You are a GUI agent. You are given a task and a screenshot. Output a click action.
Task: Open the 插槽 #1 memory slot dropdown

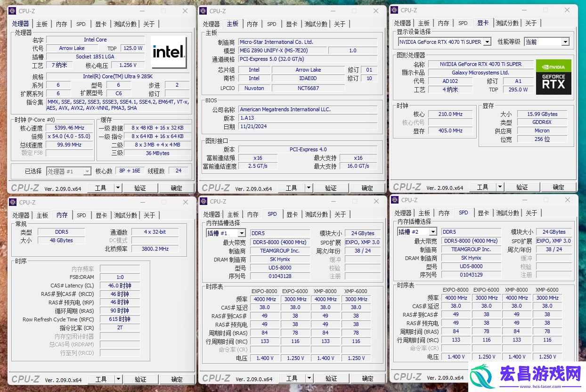[226, 233]
